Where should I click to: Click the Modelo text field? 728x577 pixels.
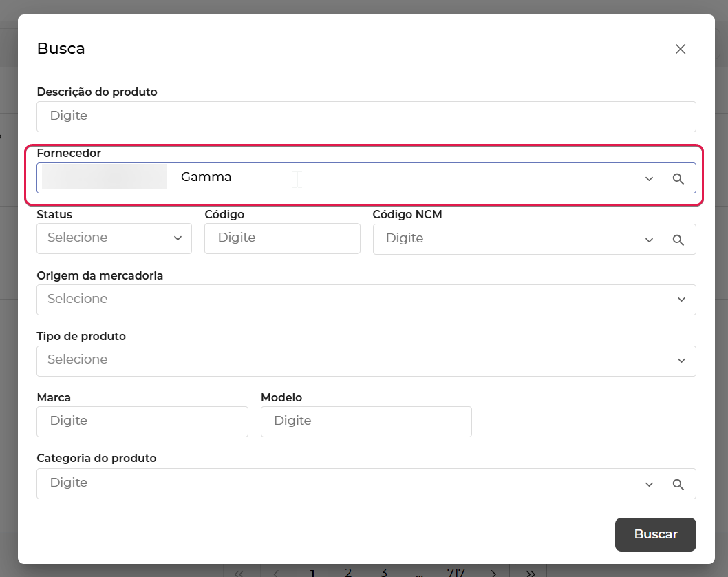pos(365,421)
